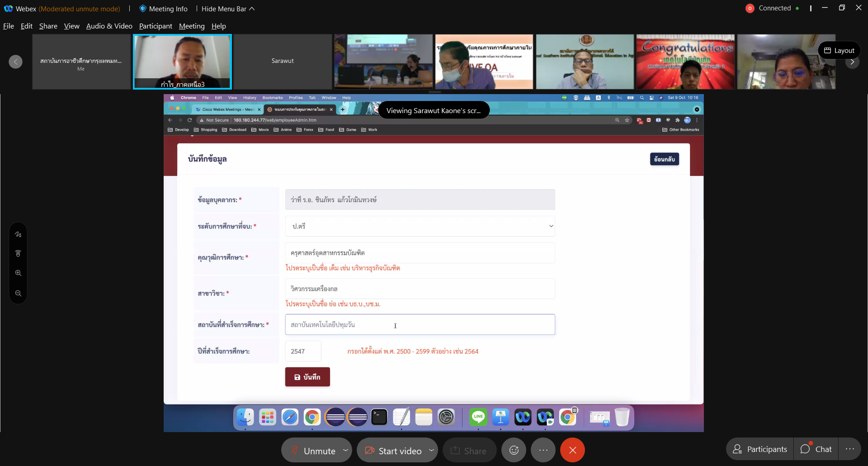Select the กำไร_ภาคเหนือ3 participant video

[183, 62]
